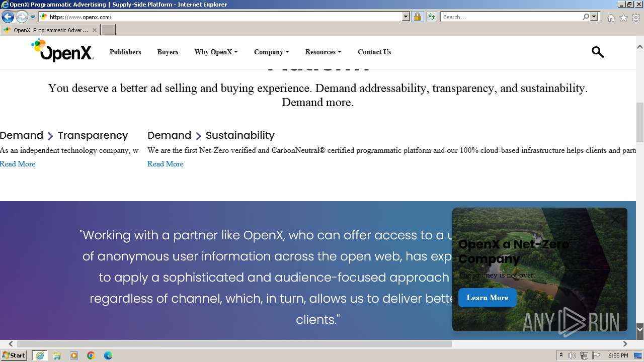Image resolution: width=644 pixels, height=362 pixels.
Task: Expand the Resources dropdown menu
Action: point(323,52)
